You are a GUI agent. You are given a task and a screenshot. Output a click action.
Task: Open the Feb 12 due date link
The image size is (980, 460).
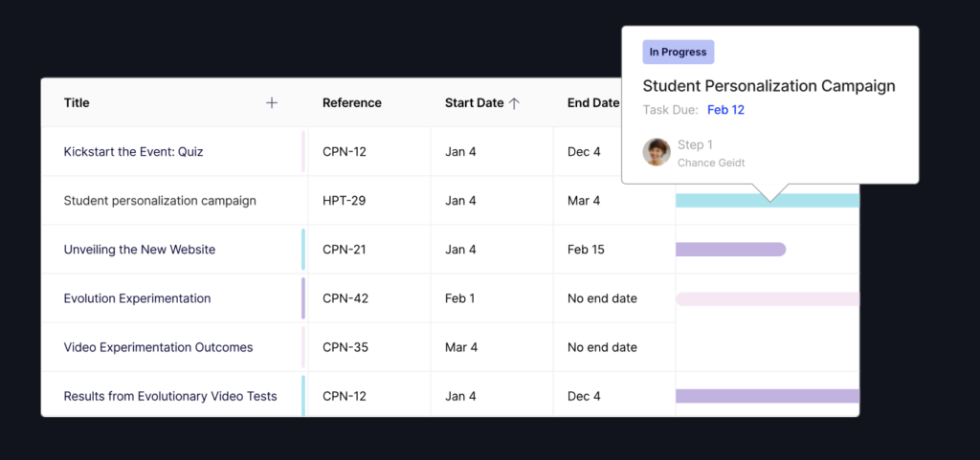coord(725,110)
